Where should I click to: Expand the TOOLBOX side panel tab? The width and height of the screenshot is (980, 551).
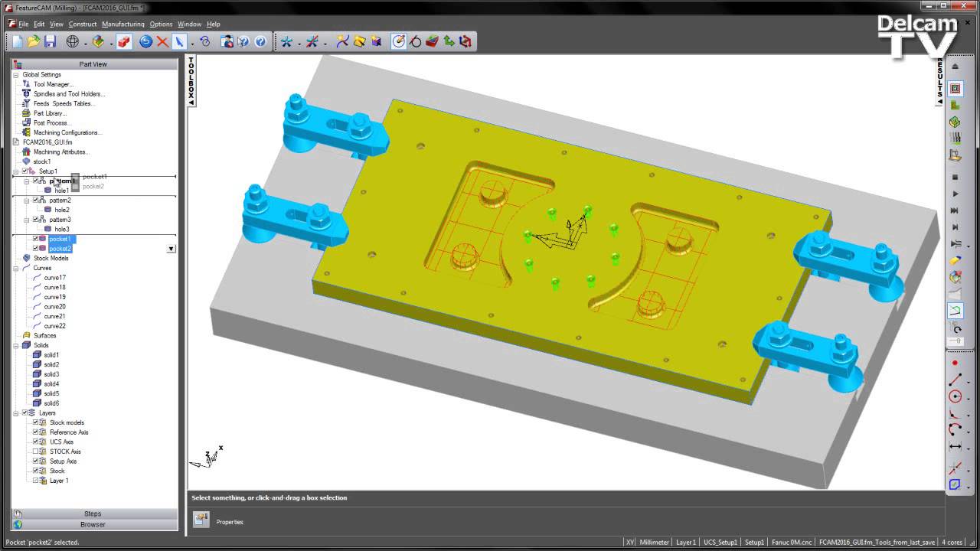pos(191,80)
